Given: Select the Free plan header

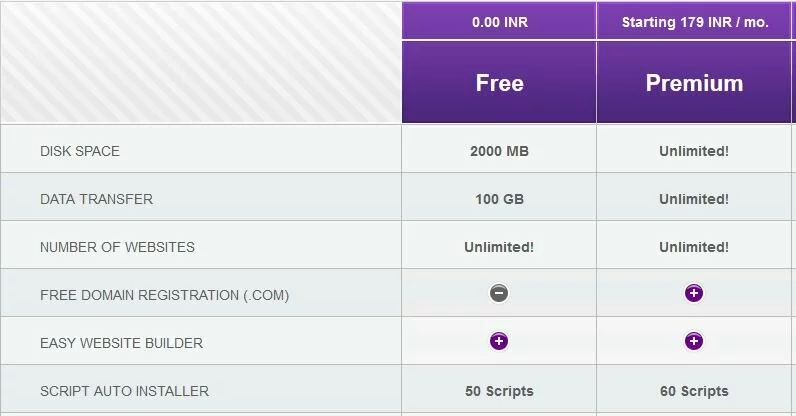Looking at the screenshot, I should pyautogui.click(x=499, y=82).
